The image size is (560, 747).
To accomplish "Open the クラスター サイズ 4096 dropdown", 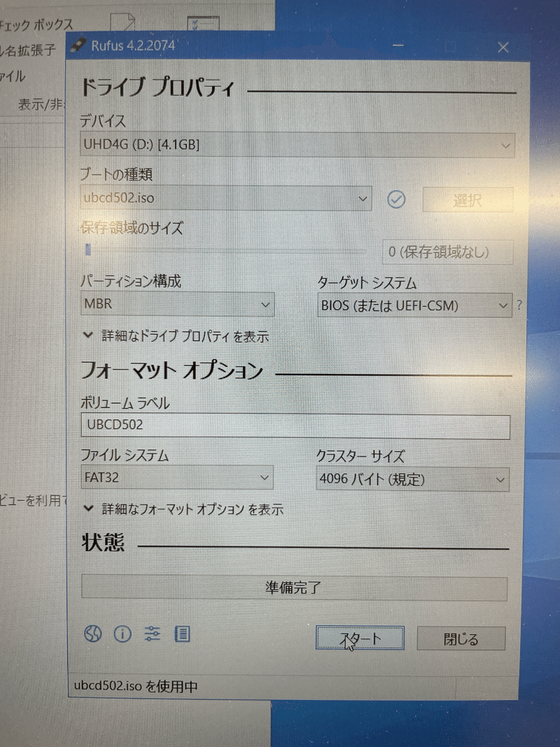I will [x=412, y=479].
